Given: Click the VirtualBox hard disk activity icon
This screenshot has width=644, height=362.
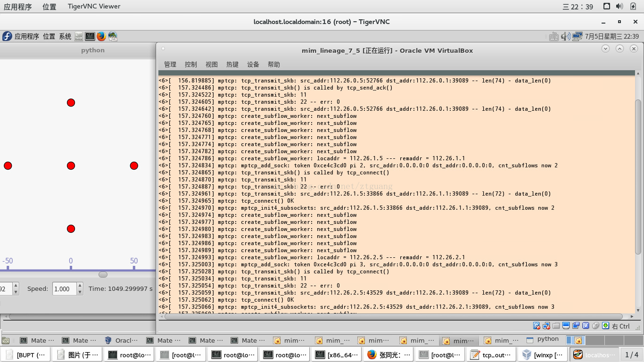Looking at the screenshot, I should pos(537,326).
